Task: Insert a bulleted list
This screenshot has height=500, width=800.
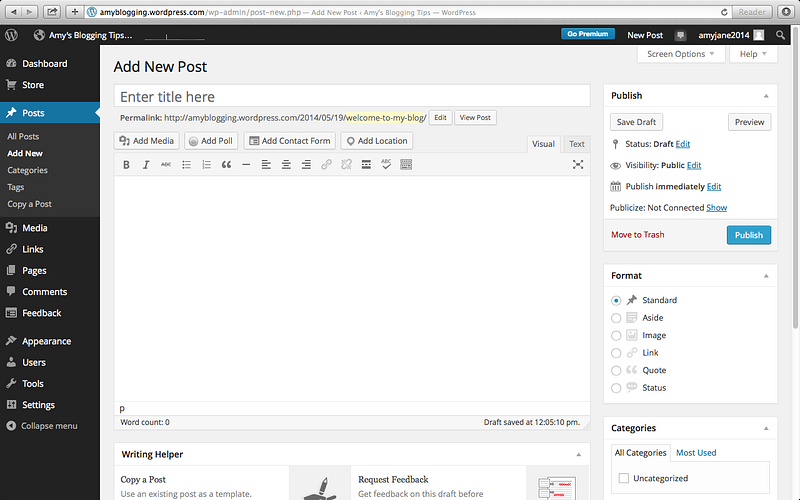Action: tap(186, 164)
